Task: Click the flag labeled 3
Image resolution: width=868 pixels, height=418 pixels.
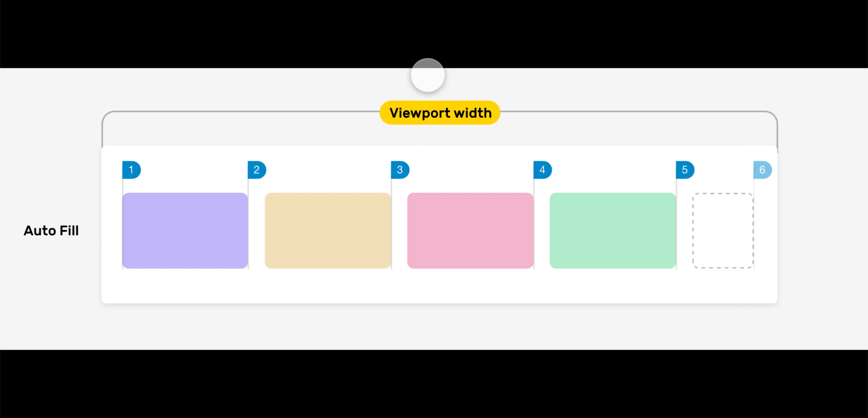Action: coord(399,170)
